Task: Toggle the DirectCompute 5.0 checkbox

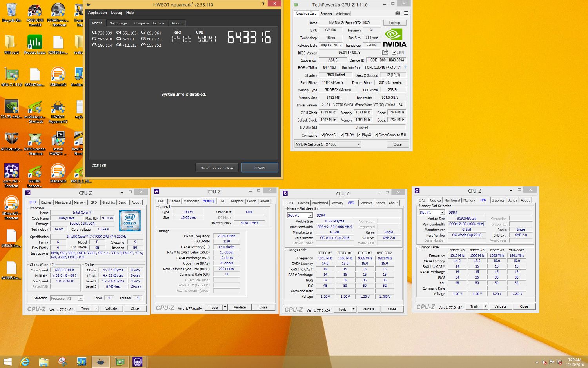Action: (x=376, y=135)
